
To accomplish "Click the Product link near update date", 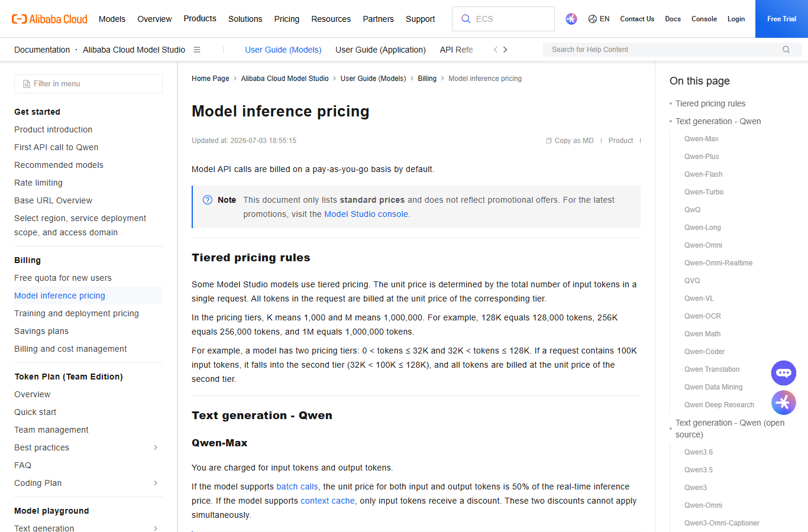I will 620,141.
